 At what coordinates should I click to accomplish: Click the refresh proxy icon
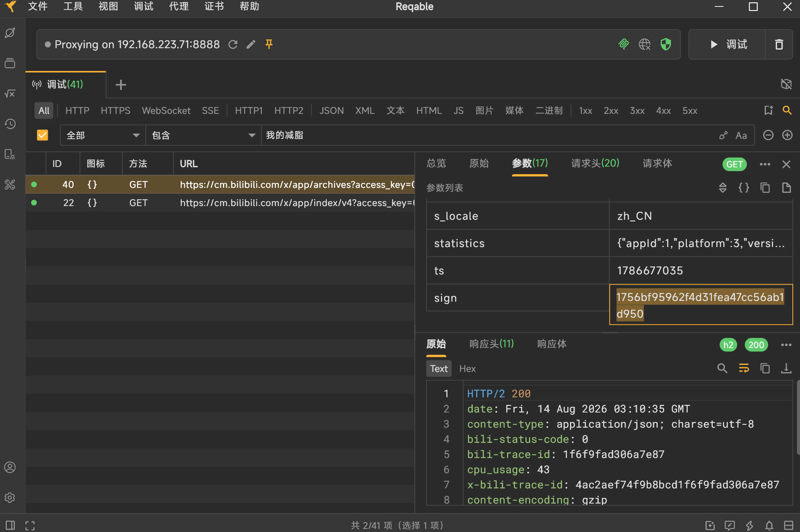(x=233, y=44)
